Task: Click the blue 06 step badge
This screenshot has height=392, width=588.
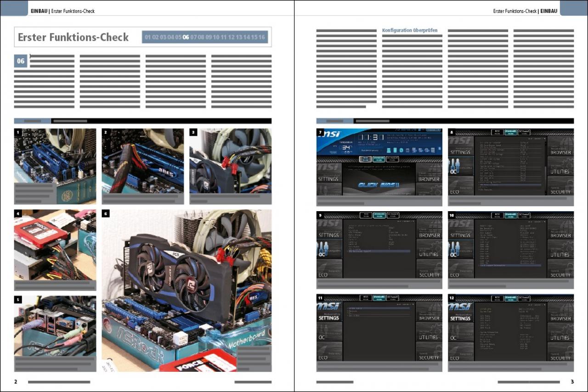Action: coord(21,61)
